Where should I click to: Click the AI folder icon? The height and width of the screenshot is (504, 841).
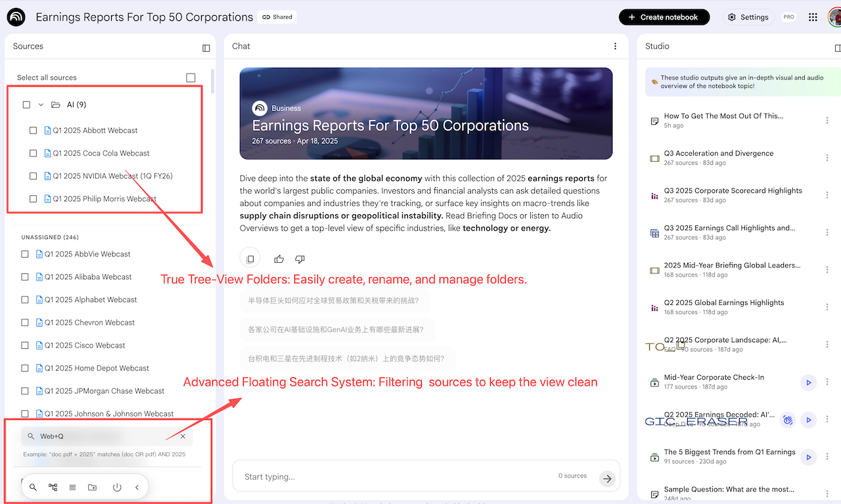[55, 104]
